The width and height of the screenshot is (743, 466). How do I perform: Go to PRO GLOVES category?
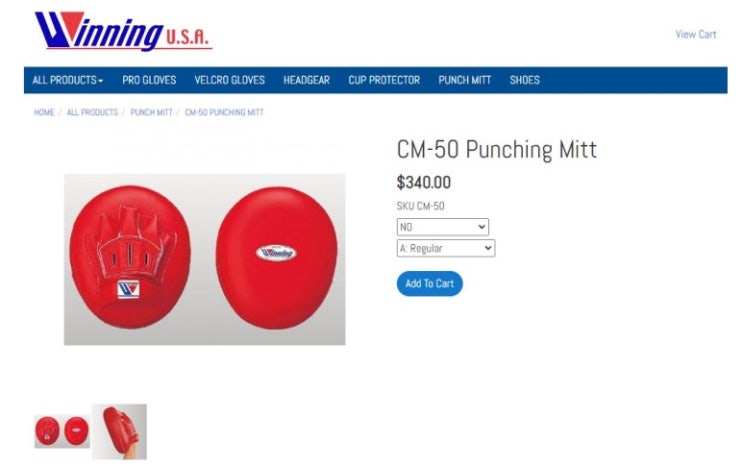pos(149,80)
